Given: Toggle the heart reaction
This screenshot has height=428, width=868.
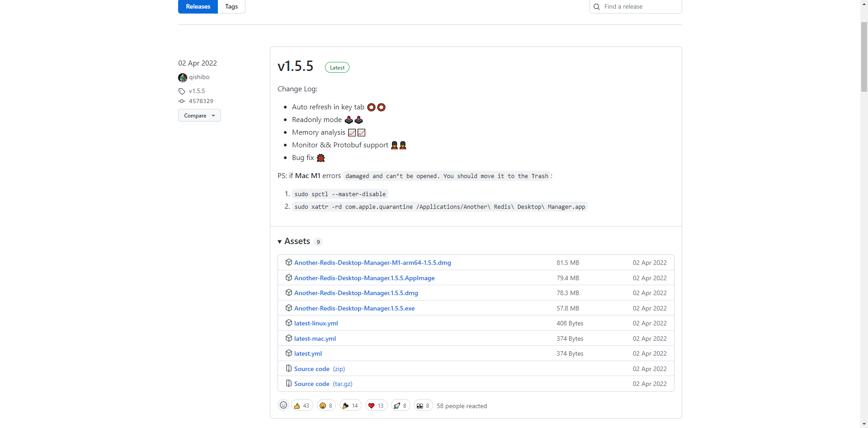Looking at the screenshot, I should [x=376, y=406].
